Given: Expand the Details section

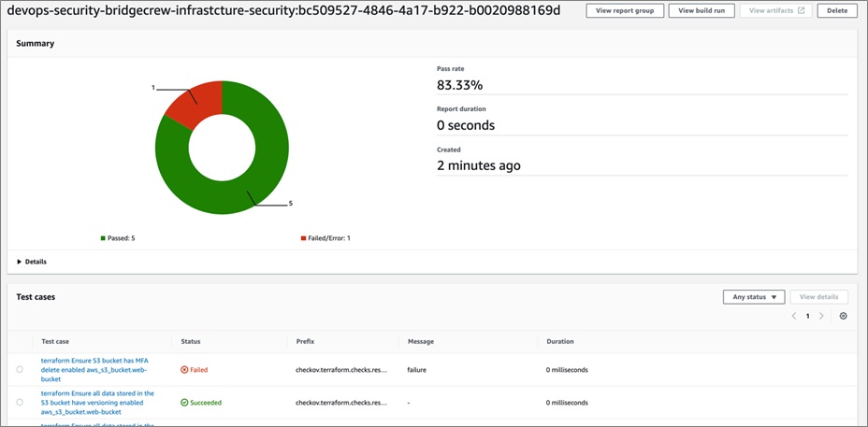Looking at the screenshot, I should [x=32, y=262].
